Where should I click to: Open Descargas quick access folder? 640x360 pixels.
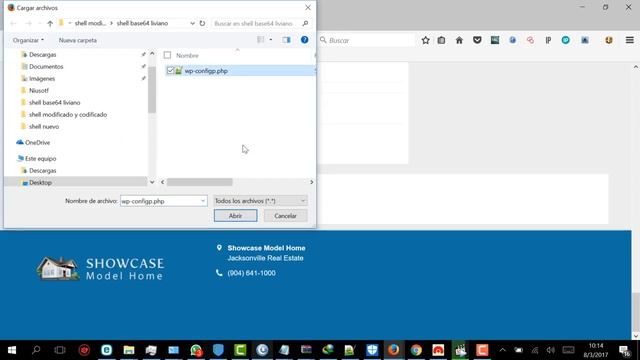[x=42, y=55]
